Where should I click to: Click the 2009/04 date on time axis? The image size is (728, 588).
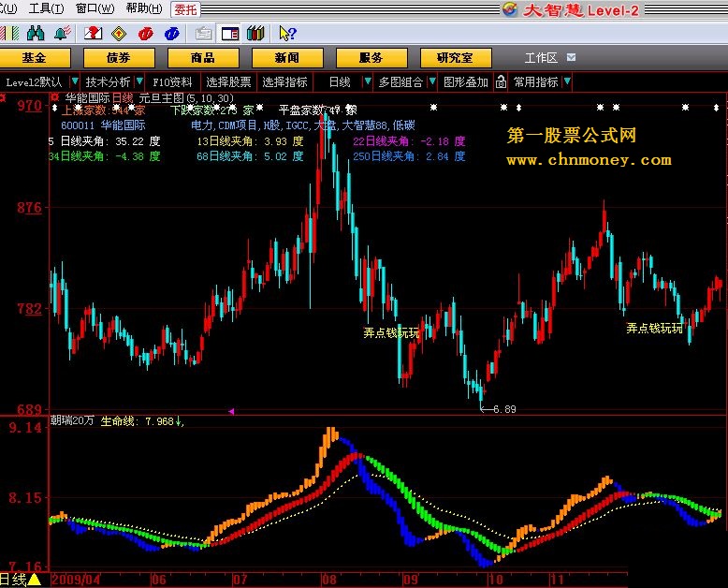76,580
